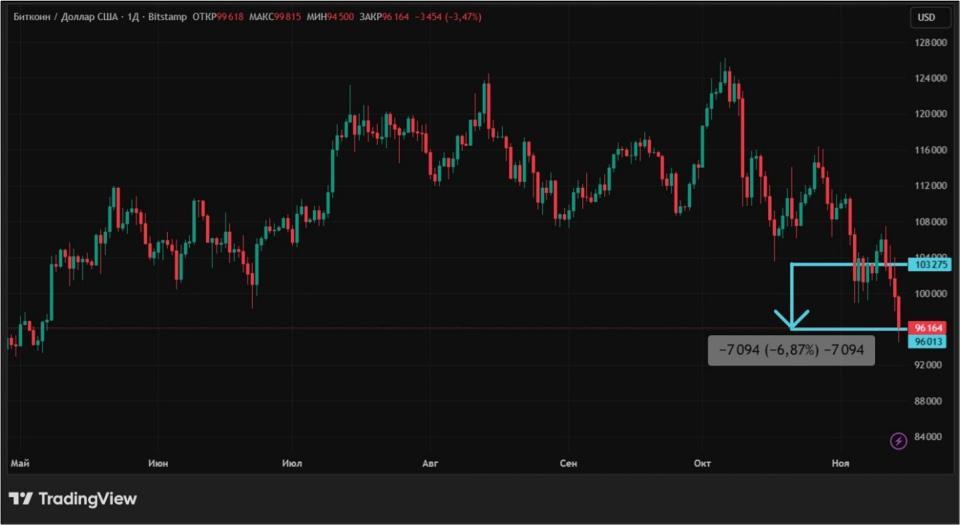Viewport: 960px width, 525px height.
Task: Click the ОТКР open value in legend
Action: [x=230, y=17]
